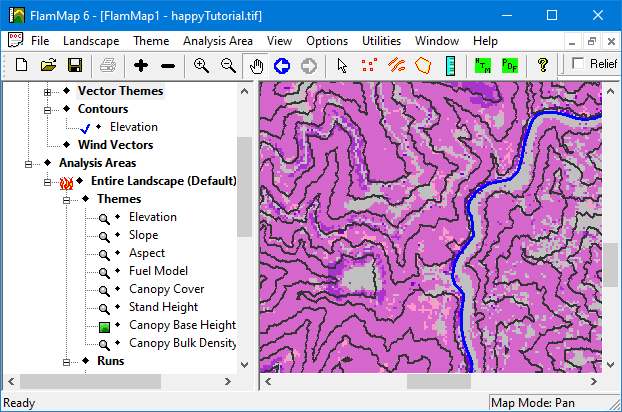Viewport: 622px width, 412px height.
Task: Select the Wind Vectors tree item
Action: [x=115, y=145]
